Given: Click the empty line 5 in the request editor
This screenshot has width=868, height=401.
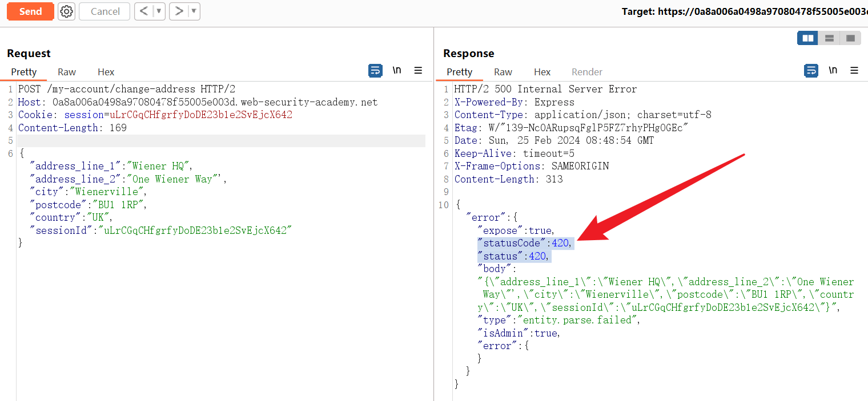Looking at the screenshot, I should pos(222,141).
